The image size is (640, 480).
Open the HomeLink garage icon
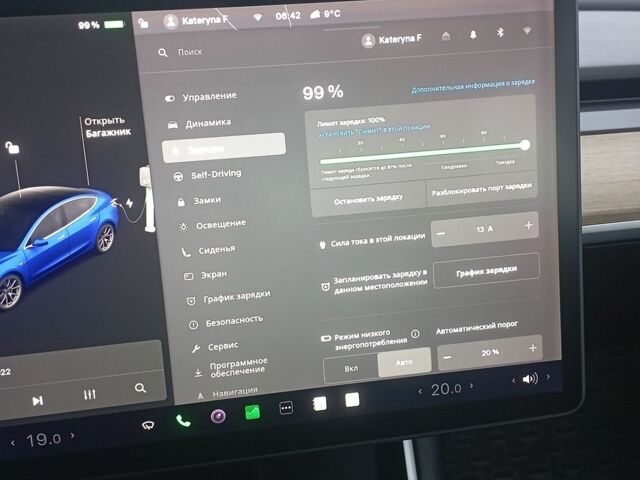tap(446, 36)
